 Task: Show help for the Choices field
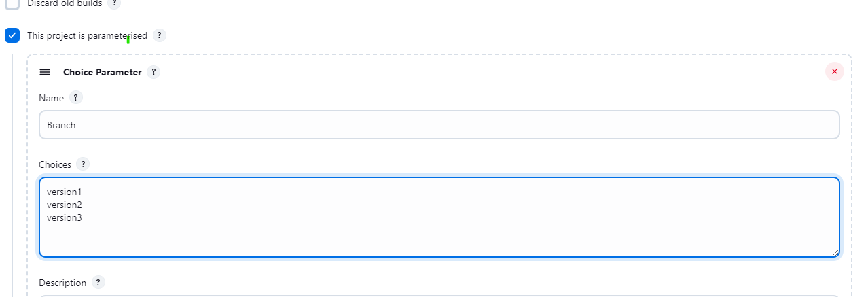click(x=83, y=164)
